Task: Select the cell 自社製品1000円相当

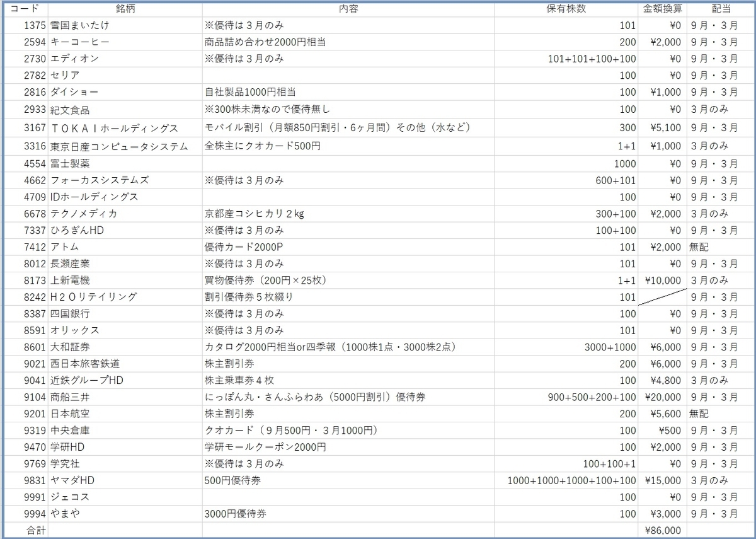Action: click(348, 92)
